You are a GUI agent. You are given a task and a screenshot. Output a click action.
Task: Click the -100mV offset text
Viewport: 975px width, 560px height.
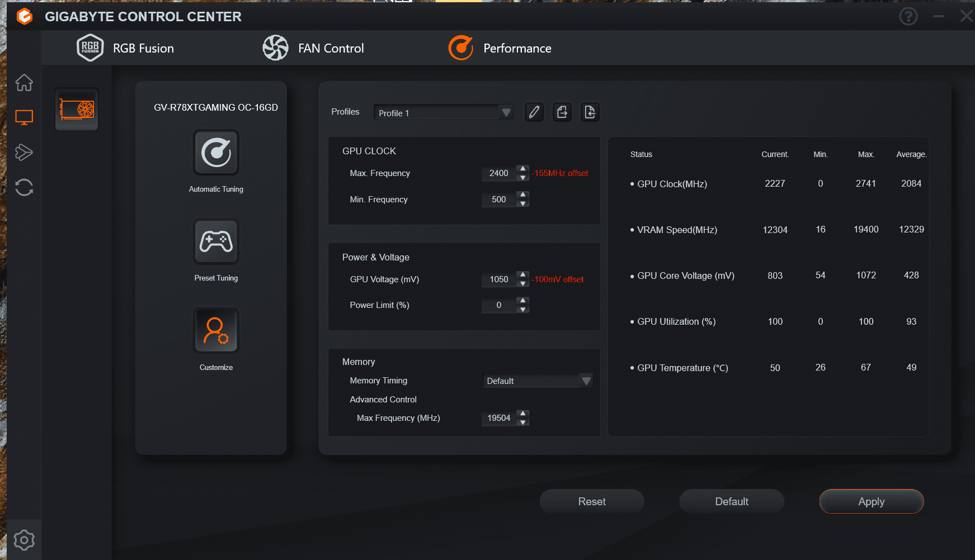[558, 279]
